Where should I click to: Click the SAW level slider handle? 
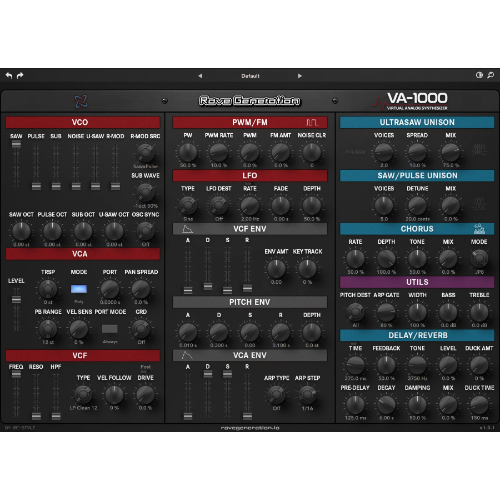16,144
